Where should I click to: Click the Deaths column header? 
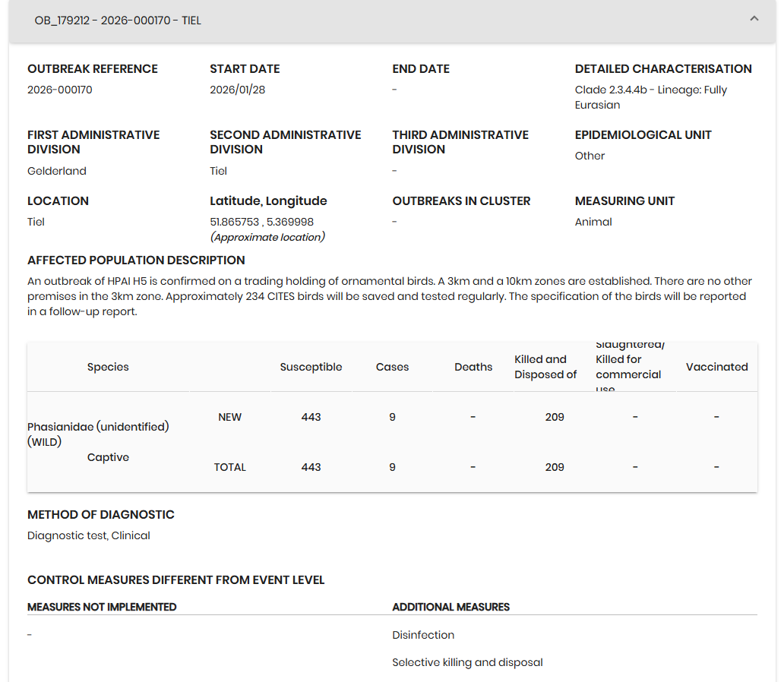473,367
